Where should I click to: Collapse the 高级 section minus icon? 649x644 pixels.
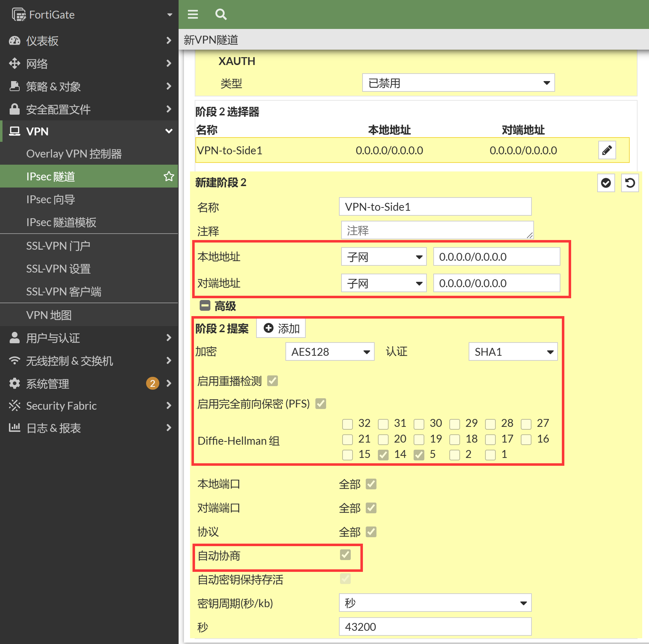[x=205, y=306]
